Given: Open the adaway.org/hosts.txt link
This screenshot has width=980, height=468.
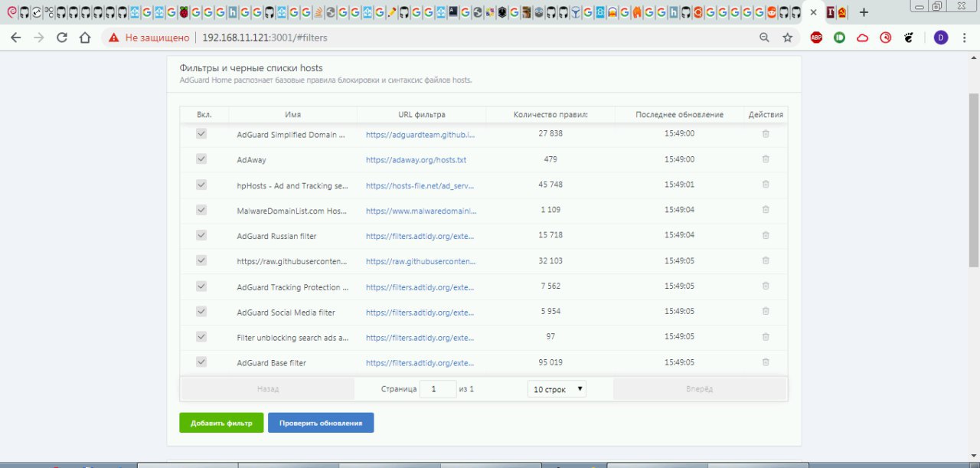Looking at the screenshot, I should (x=416, y=160).
